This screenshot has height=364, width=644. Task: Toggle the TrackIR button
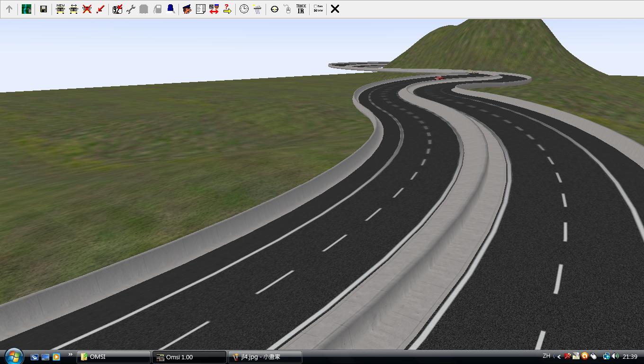(301, 9)
